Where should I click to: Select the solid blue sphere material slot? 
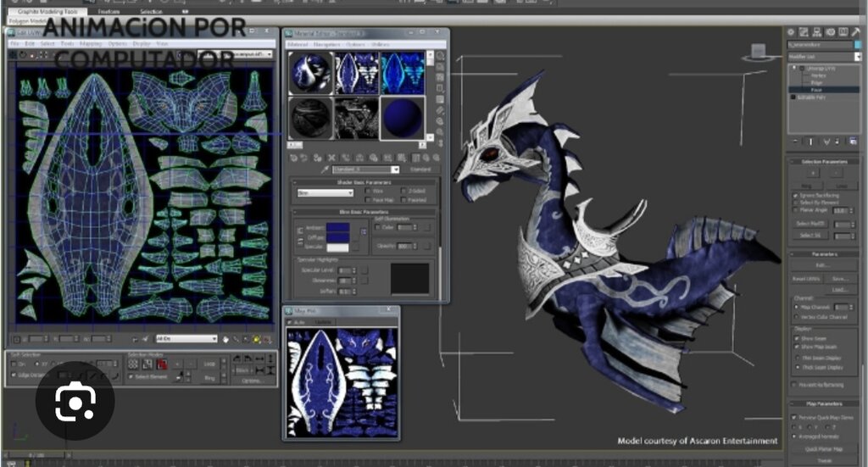coord(403,119)
